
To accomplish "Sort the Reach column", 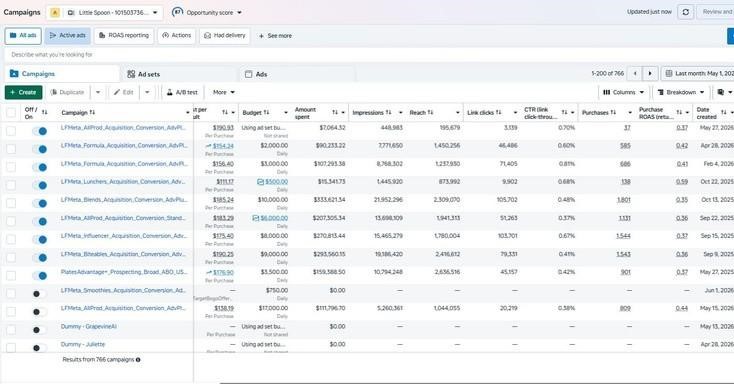I will click(x=430, y=112).
